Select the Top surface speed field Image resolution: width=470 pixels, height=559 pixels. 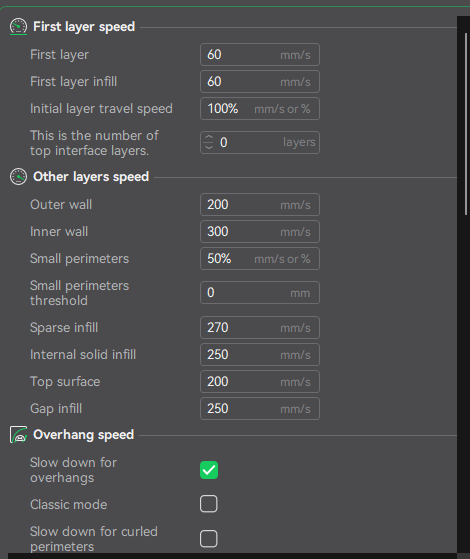(260, 382)
